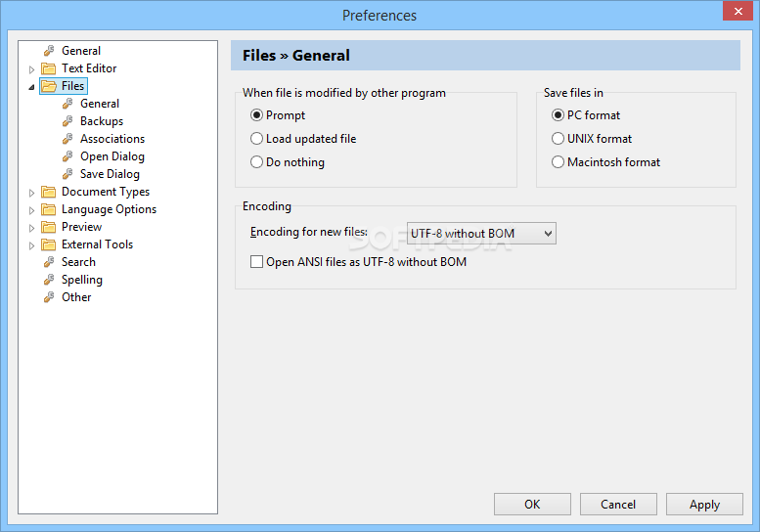Enable Open ANSI files as UTF-8 without BOM

[257, 262]
